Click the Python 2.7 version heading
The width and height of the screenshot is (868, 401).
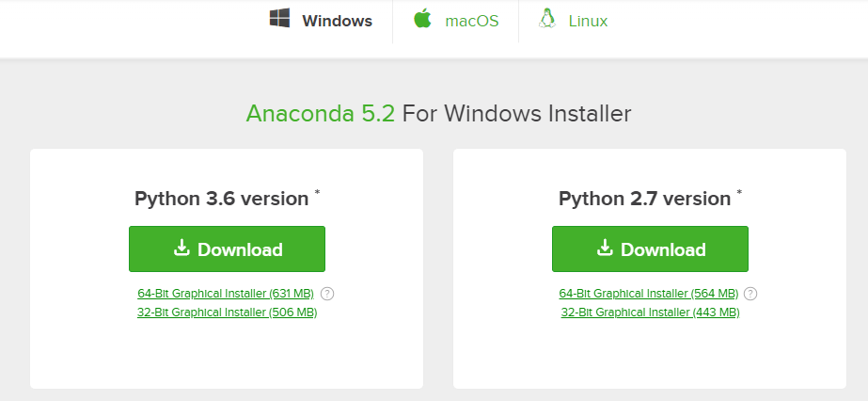point(644,199)
